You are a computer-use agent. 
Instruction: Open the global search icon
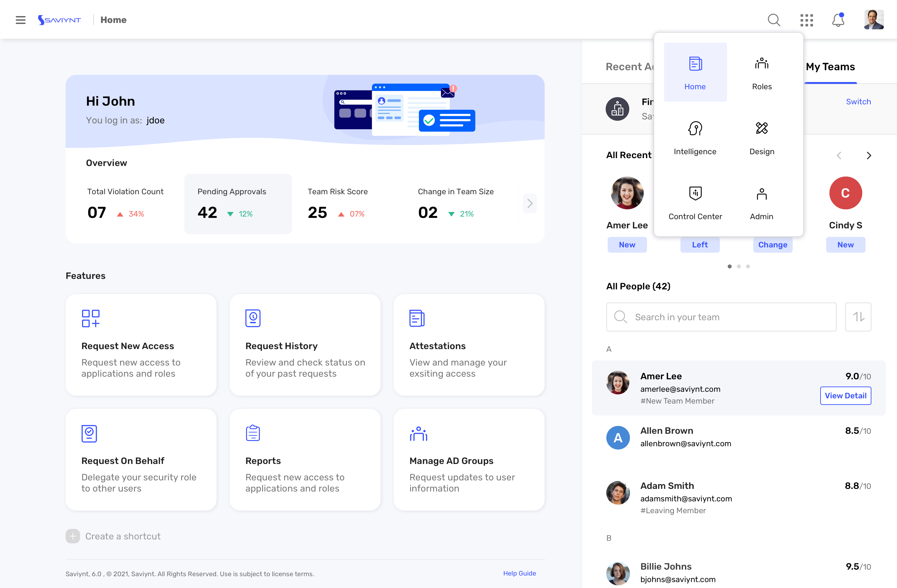[774, 20]
